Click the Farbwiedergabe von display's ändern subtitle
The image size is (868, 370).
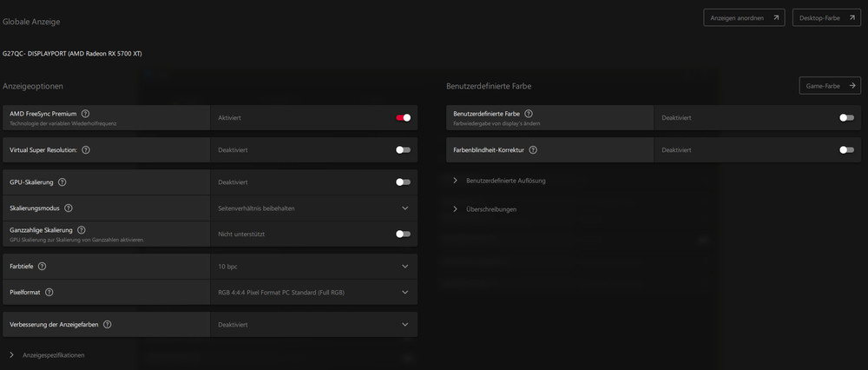pos(496,124)
